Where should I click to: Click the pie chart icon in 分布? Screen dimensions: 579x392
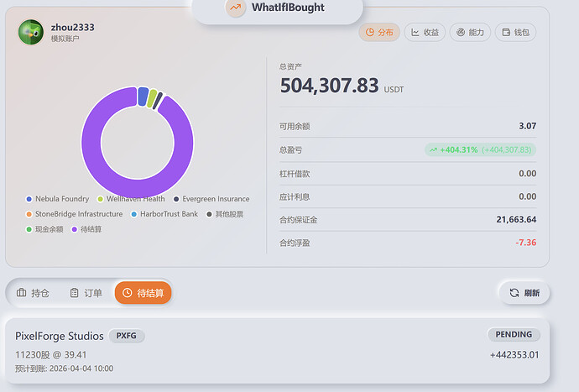click(x=369, y=33)
